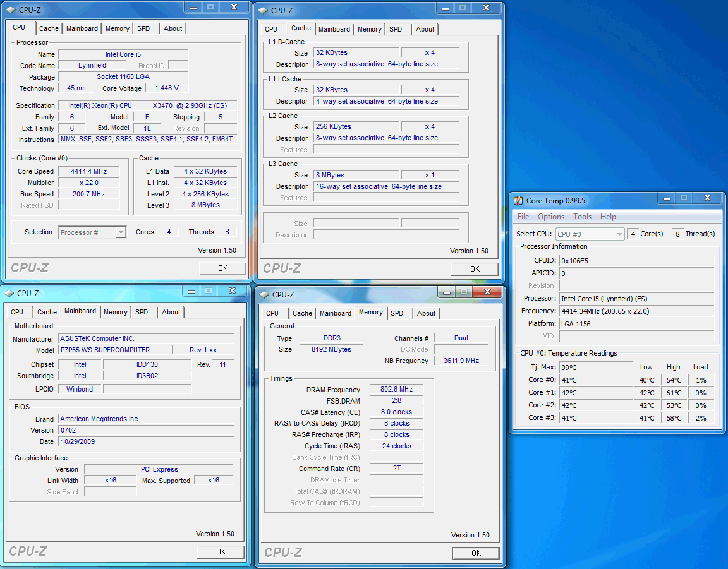The height and width of the screenshot is (569, 728).
Task: Click OK in the CPU-Z memory-timings window
Action: pyautogui.click(x=476, y=553)
